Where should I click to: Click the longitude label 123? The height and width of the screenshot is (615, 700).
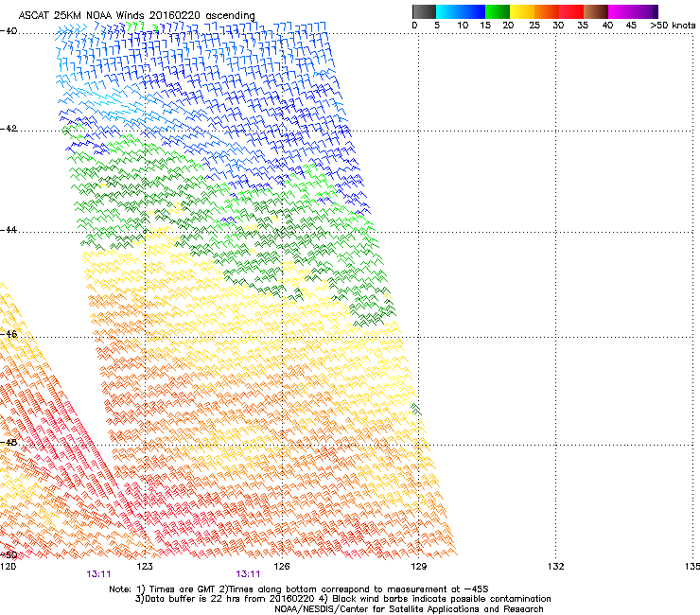(145, 567)
